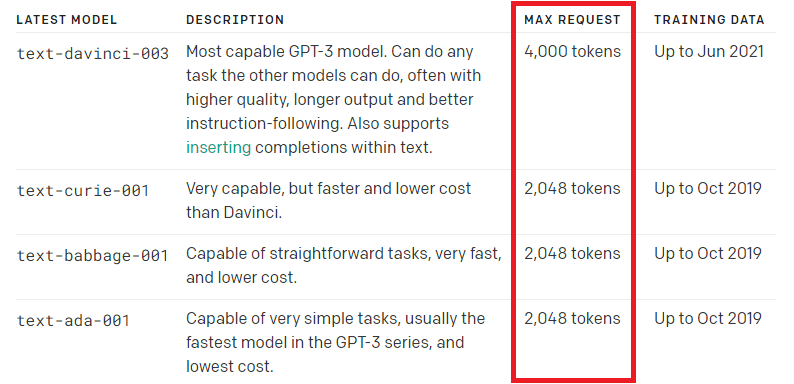This screenshot has height=384, width=794.
Task: Open the inserting completions link
Action: (x=218, y=147)
